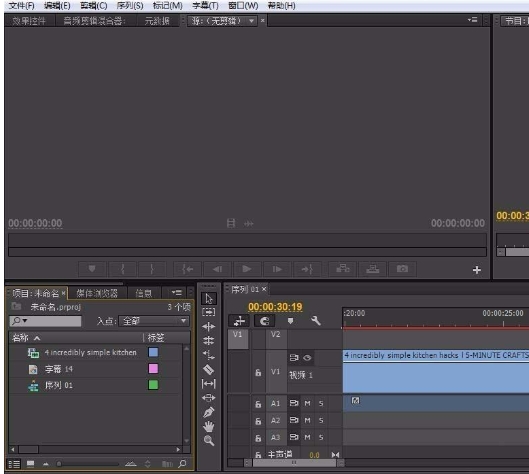Click the export frame camera icon
The image size is (529, 474).
pos(402,269)
